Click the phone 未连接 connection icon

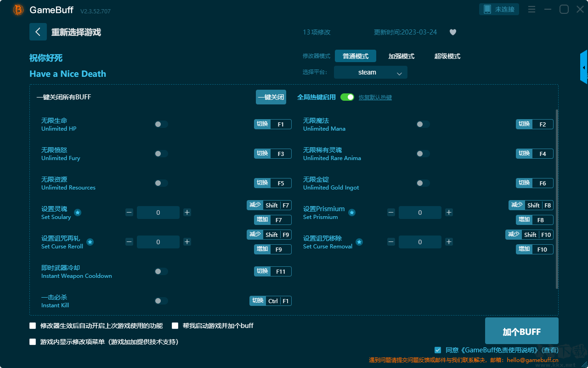tap(487, 9)
